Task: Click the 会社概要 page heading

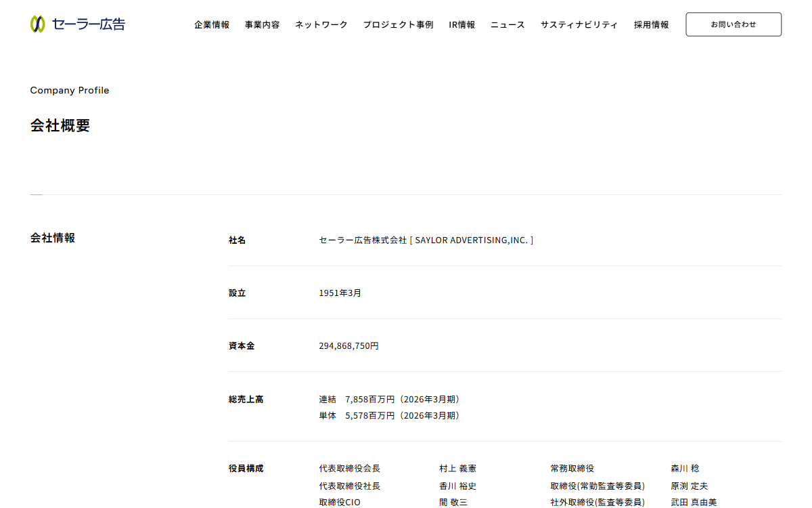Action: click(60, 125)
